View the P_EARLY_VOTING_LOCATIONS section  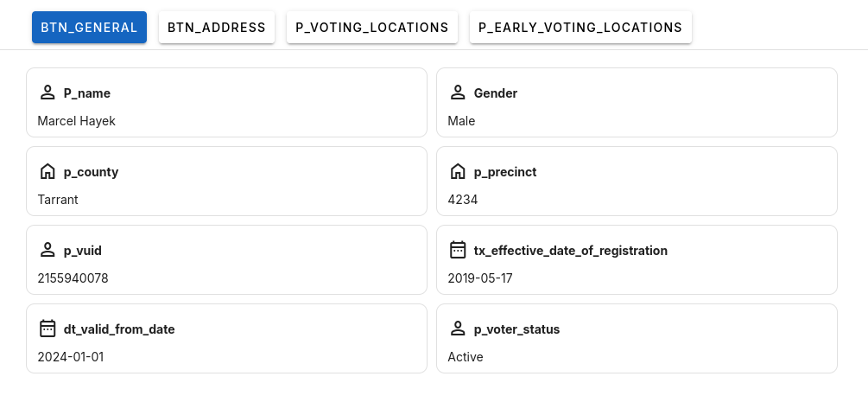[580, 28]
